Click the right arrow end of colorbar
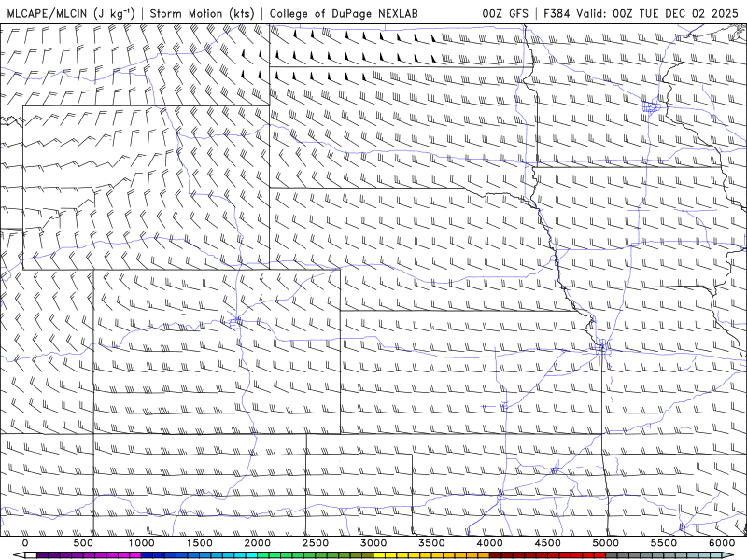The height and width of the screenshot is (560, 747). tap(729, 555)
